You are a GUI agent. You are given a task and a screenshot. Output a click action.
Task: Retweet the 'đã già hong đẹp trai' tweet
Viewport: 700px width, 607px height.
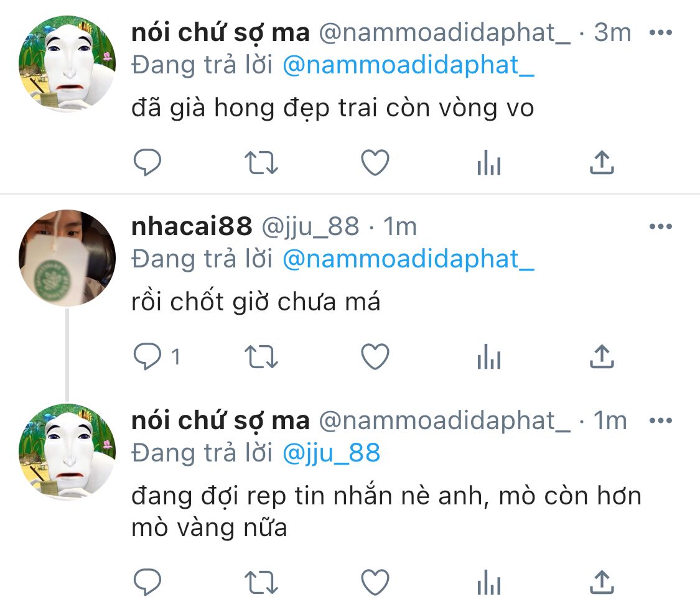[x=261, y=162]
